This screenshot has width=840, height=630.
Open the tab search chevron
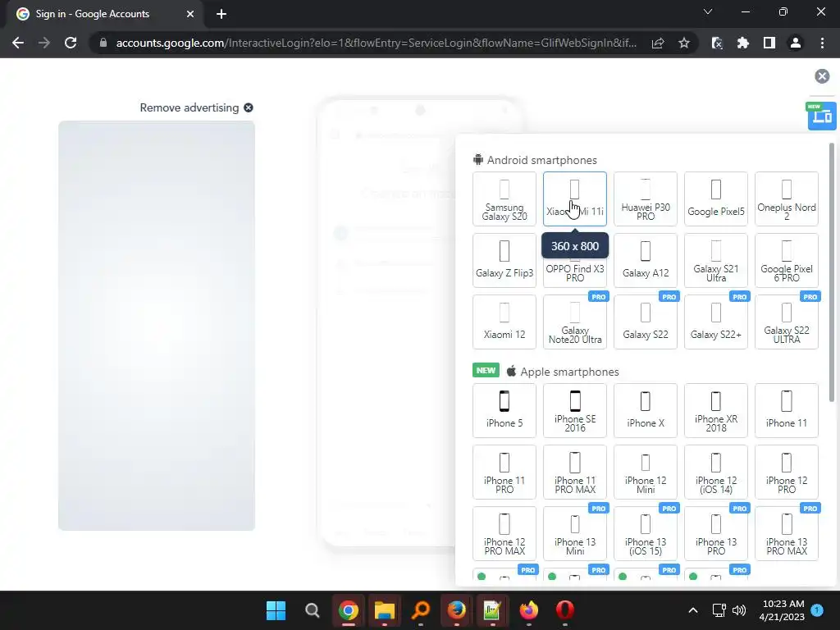[x=708, y=11]
